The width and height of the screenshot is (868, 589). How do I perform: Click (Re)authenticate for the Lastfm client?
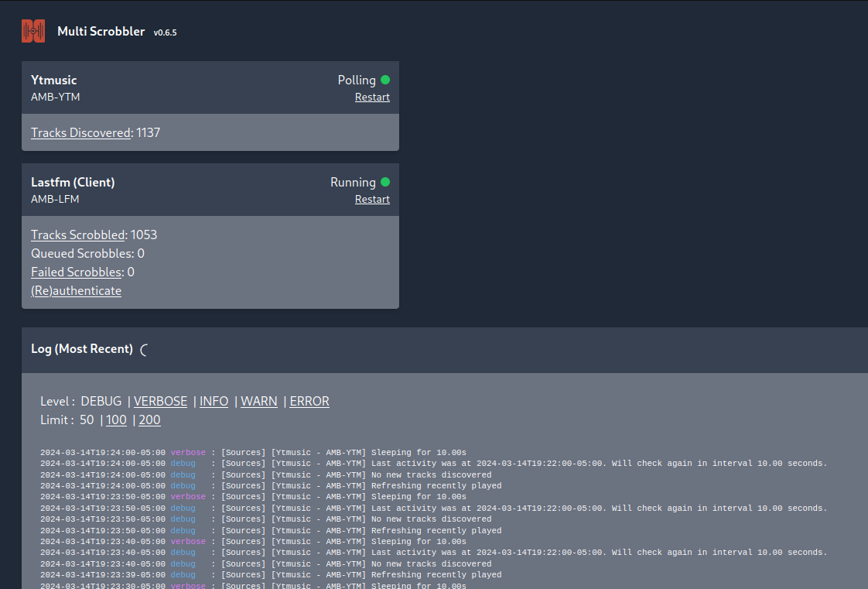tap(76, 290)
